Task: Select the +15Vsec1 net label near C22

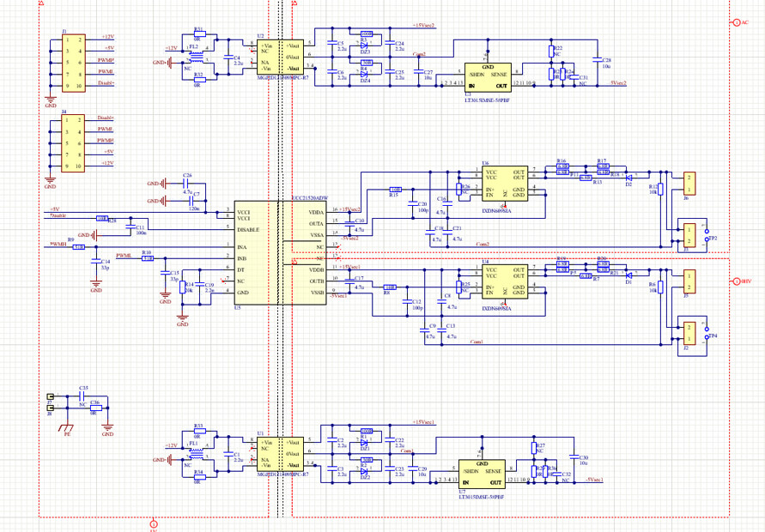Action: [x=423, y=422]
